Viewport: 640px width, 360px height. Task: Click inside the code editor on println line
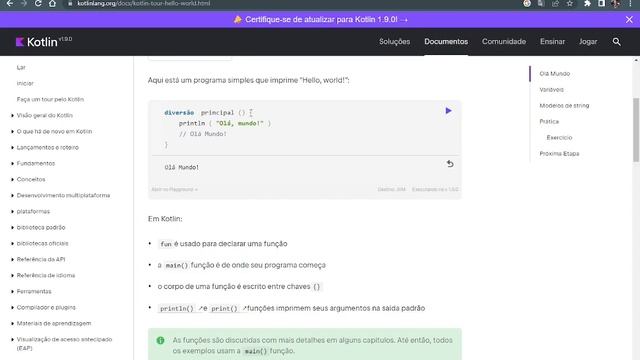click(x=224, y=123)
